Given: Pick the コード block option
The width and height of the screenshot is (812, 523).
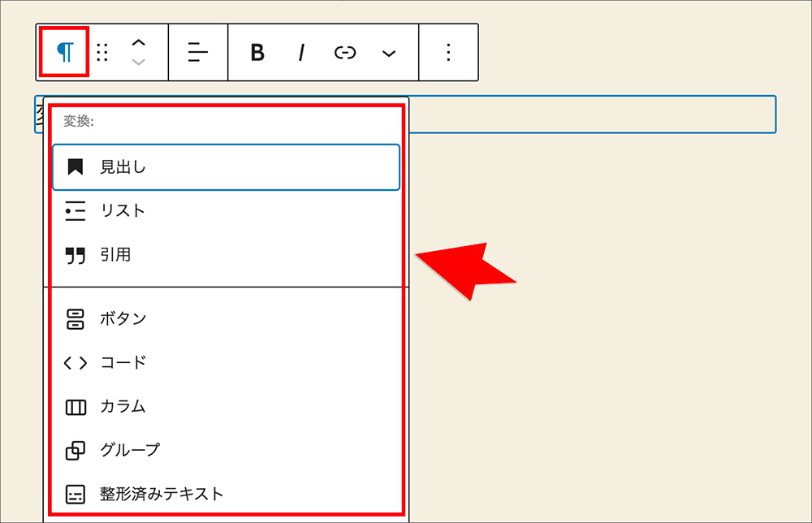Looking at the screenshot, I should point(123,362).
